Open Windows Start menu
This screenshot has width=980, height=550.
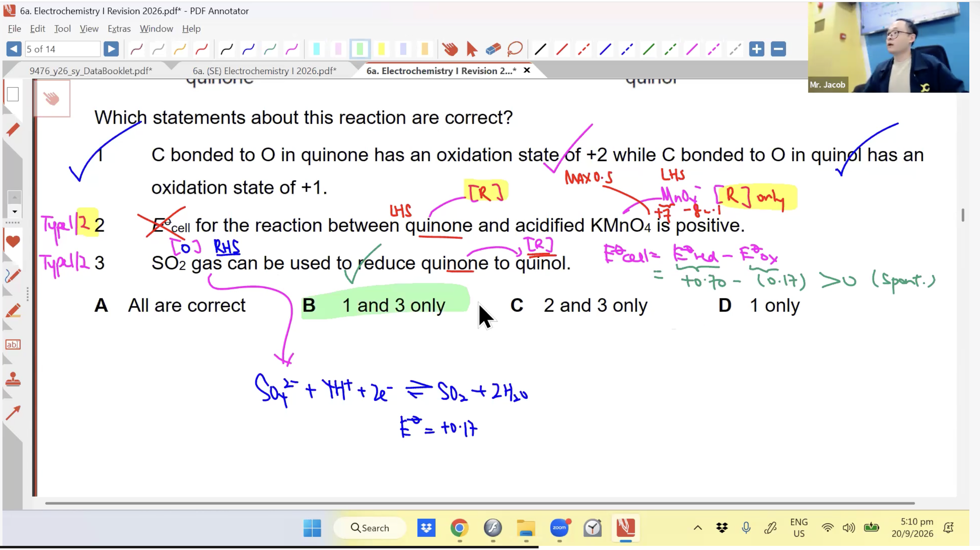[312, 529]
